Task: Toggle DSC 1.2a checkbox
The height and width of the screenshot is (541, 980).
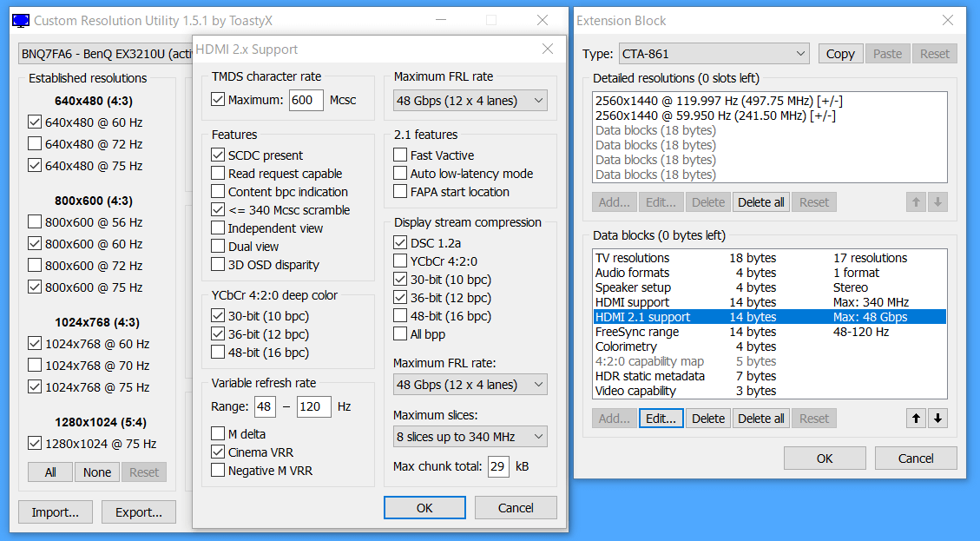Action: pyautogui.click(x=400, y=242)
